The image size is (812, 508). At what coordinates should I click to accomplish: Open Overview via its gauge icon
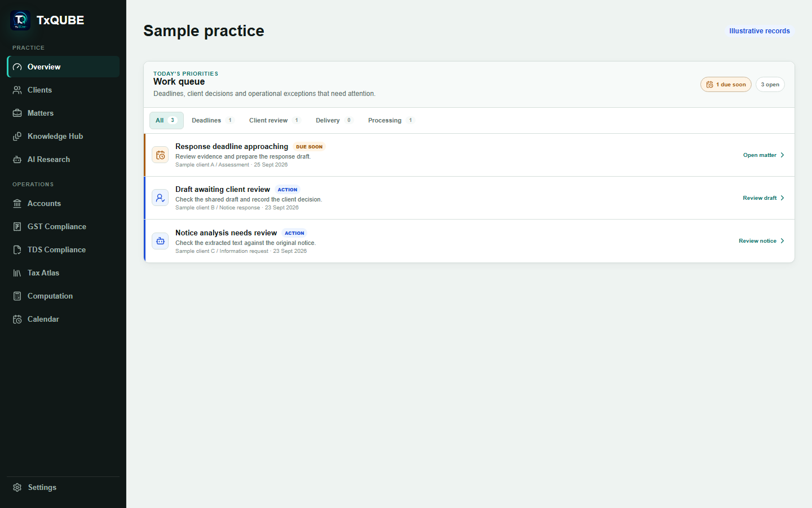pos(17,67)
